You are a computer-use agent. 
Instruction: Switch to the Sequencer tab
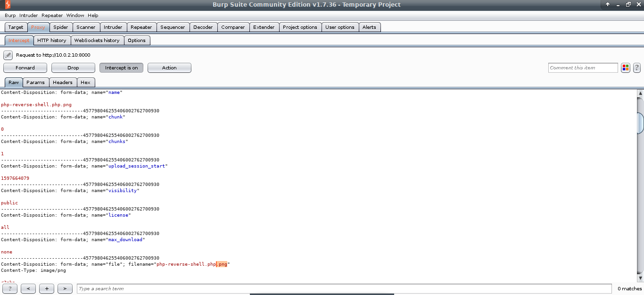[x=173, y=27]
